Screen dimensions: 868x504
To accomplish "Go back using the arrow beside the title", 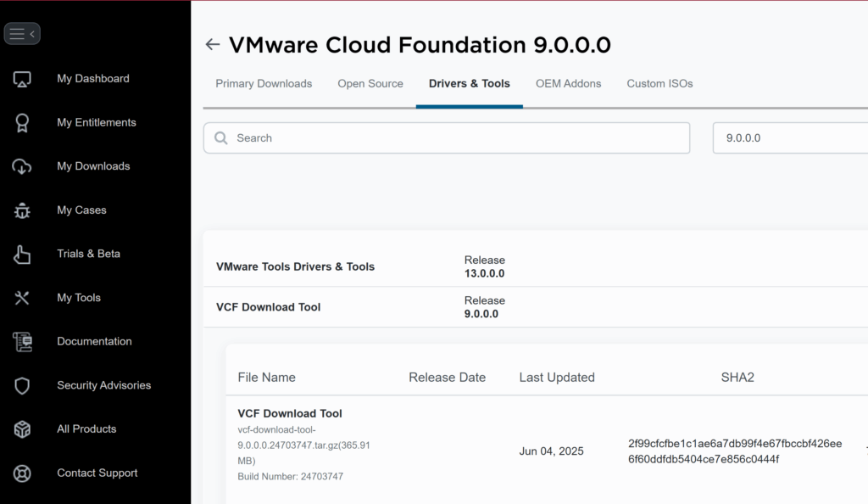I will coord(213,44).
